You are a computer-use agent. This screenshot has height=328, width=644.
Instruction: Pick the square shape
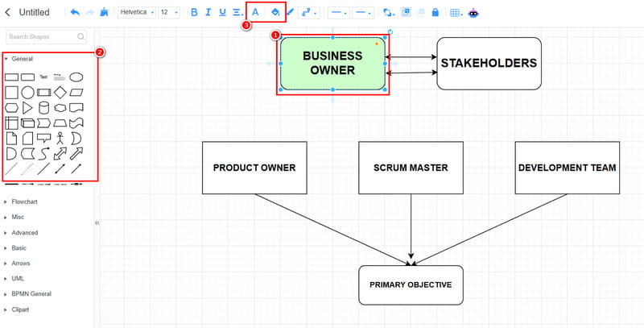click(x=11, y=93)
